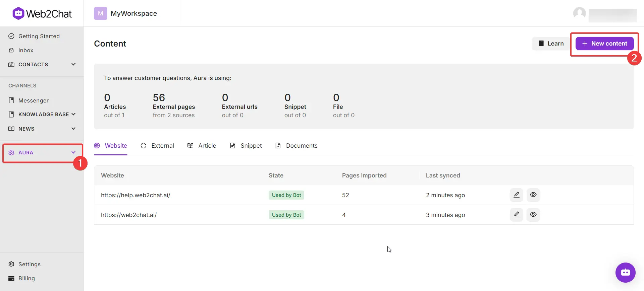Open the Inbox link
644x291 pixels.
click(26, 50)
